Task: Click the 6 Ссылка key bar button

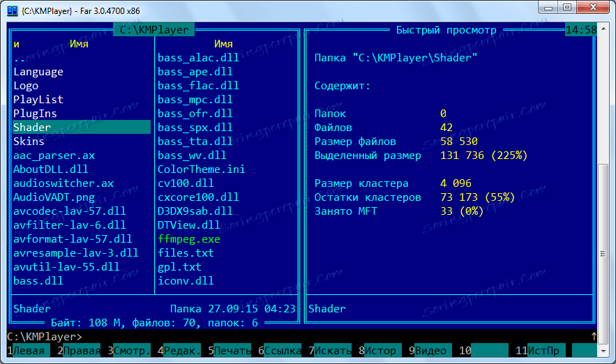Action: pos(280,350)
